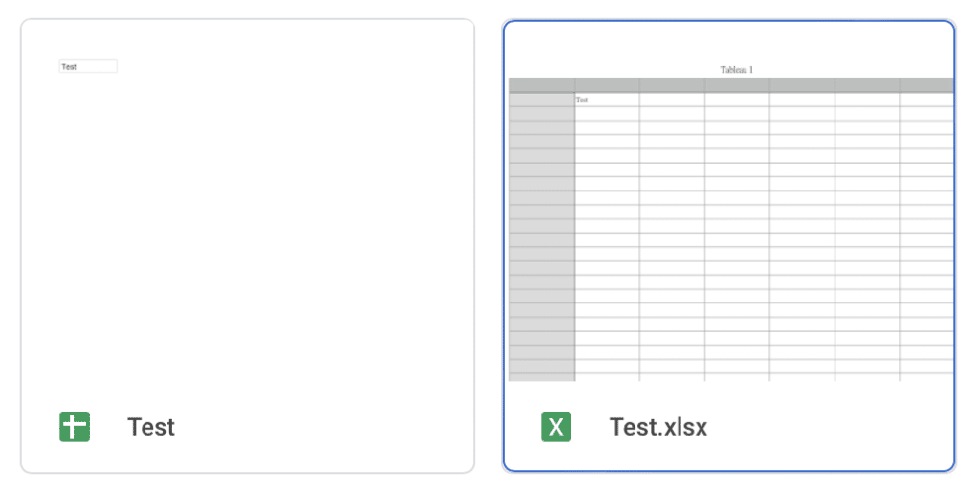Click the dark grey header row of Tableau 1

pyautogui.click(x=731, y=85)
